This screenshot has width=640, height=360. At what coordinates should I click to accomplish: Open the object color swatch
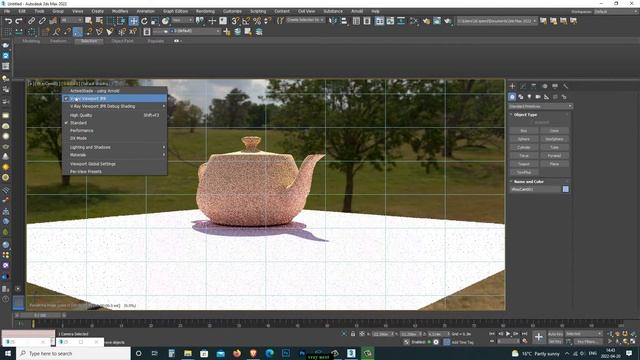[x=565, y=189]
